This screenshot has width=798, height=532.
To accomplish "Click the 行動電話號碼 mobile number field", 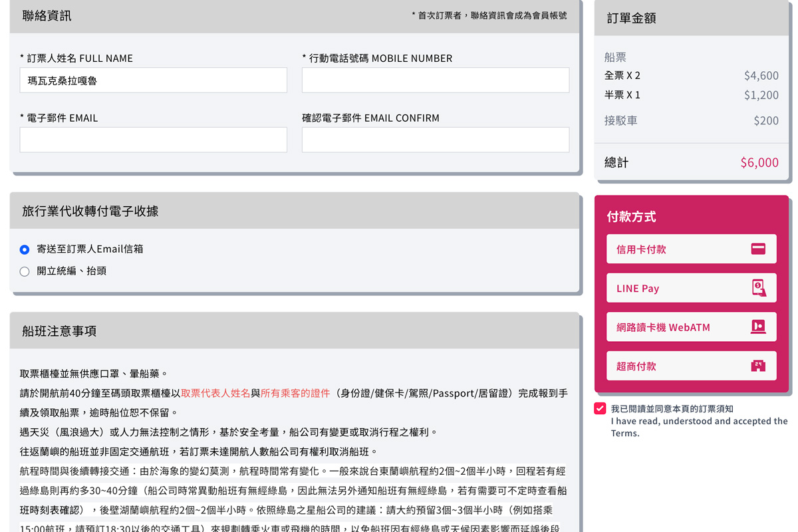I will click(x=435, y=80).
